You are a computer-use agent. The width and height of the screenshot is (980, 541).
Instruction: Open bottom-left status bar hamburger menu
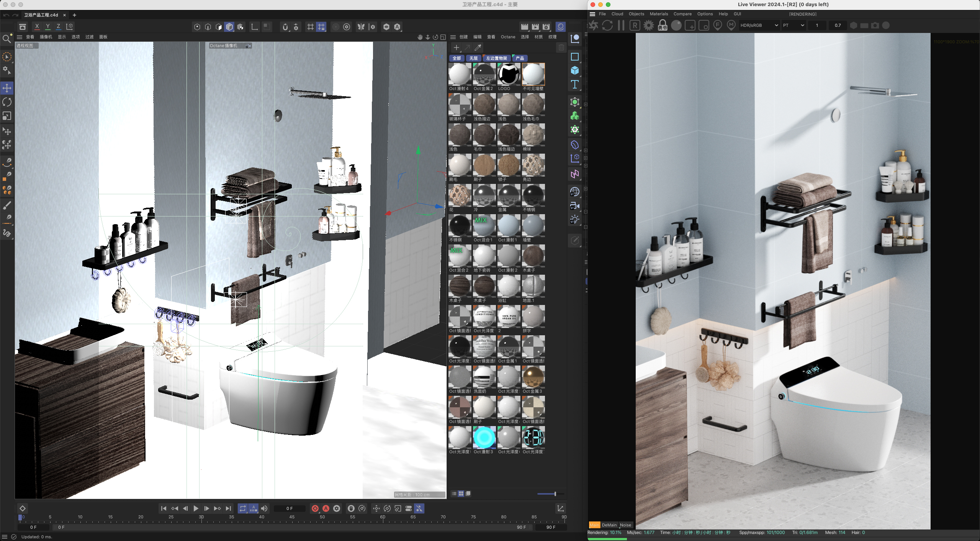[x=5, y=537]
